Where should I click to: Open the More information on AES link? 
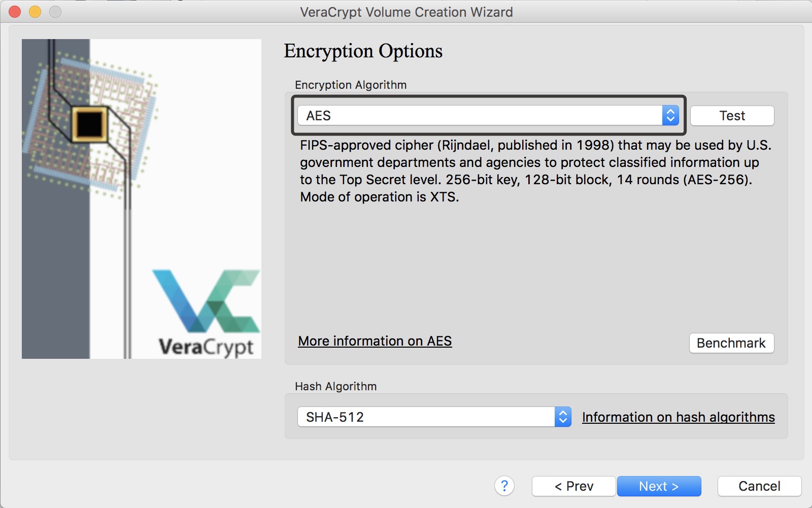click(375, 341)
